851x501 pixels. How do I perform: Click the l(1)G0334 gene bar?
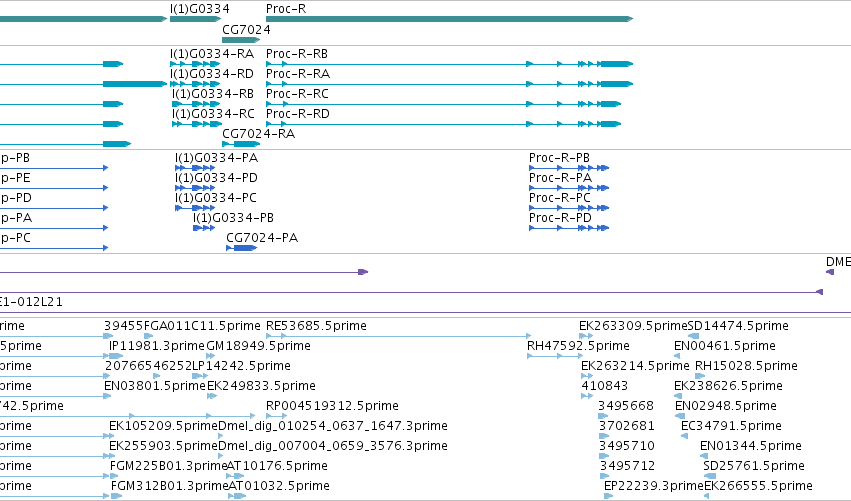click(x=195, y=19)
